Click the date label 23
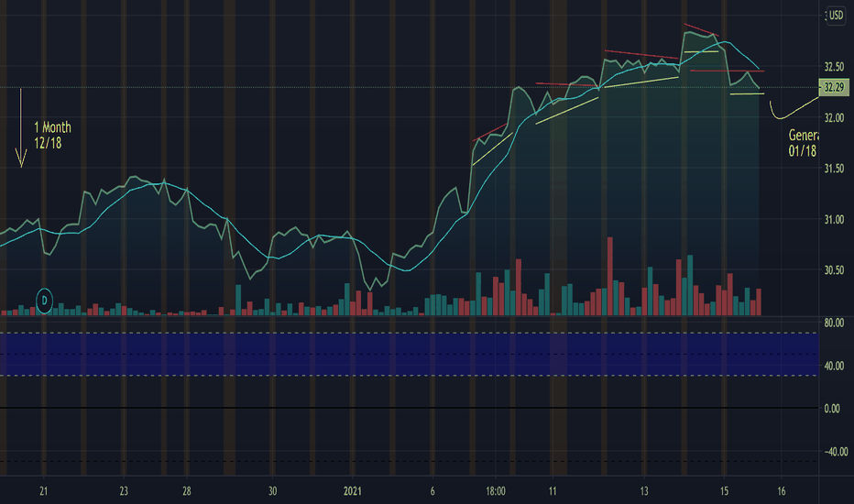854x504 pixels. pos(124,491)
